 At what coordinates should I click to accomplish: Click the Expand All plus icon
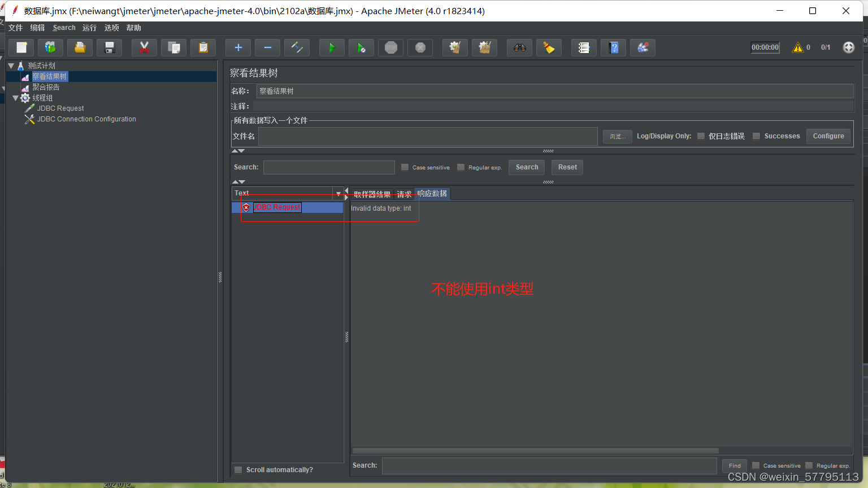[238, 47]
